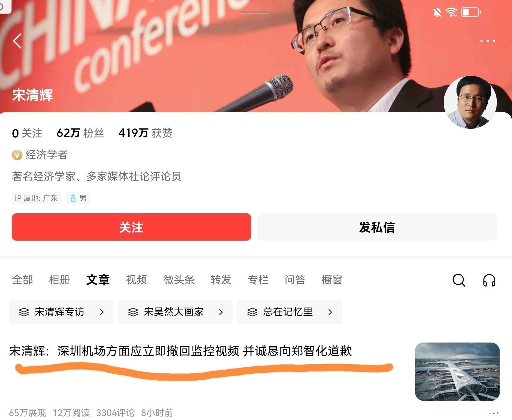Switch to the 微头条 tab
This screenshot has height=420, width=512.
point(179,279)
